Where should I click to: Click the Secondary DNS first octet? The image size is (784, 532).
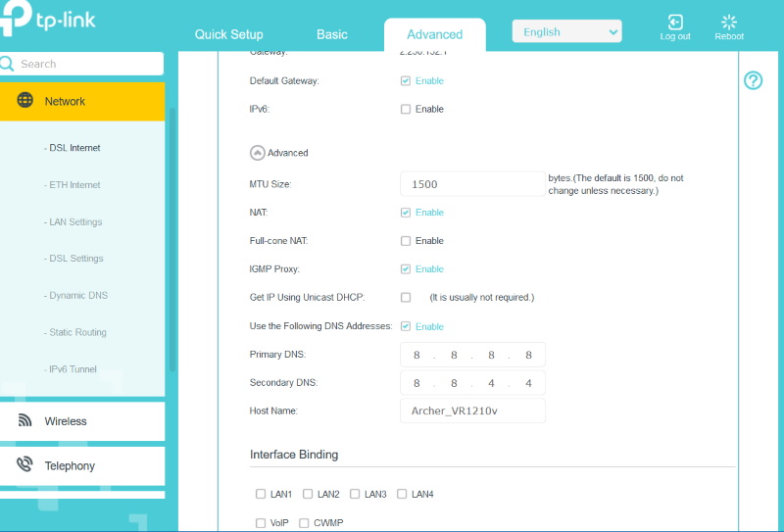pyautogui.click(x=416, y=383)
